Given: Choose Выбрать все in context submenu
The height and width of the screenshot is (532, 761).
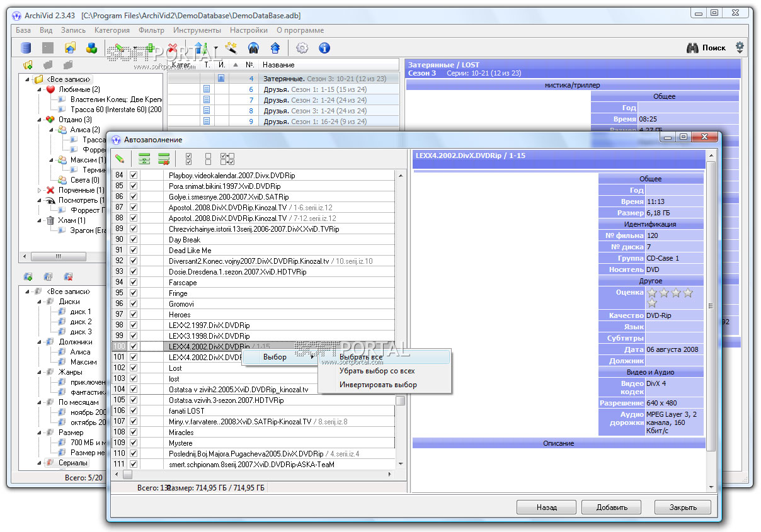Looking at the screenshot, I should tap(384, 357).
